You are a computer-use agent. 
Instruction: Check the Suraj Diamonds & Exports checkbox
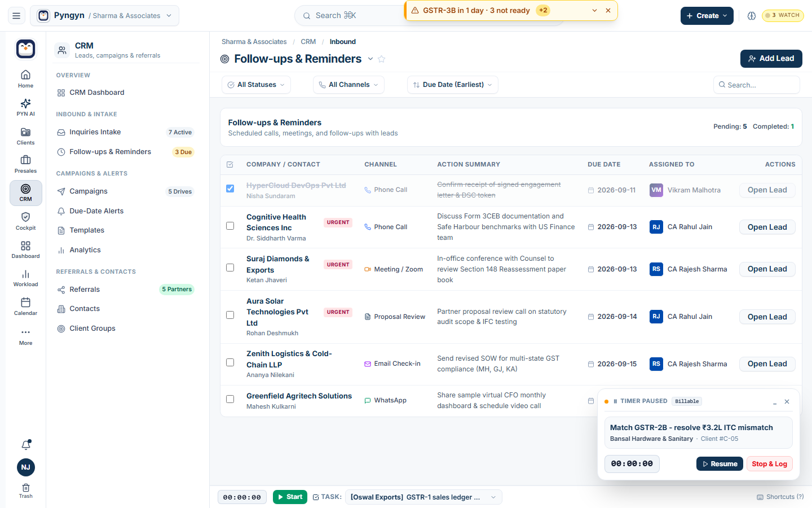pyautogui.click(x=230, y=268)
